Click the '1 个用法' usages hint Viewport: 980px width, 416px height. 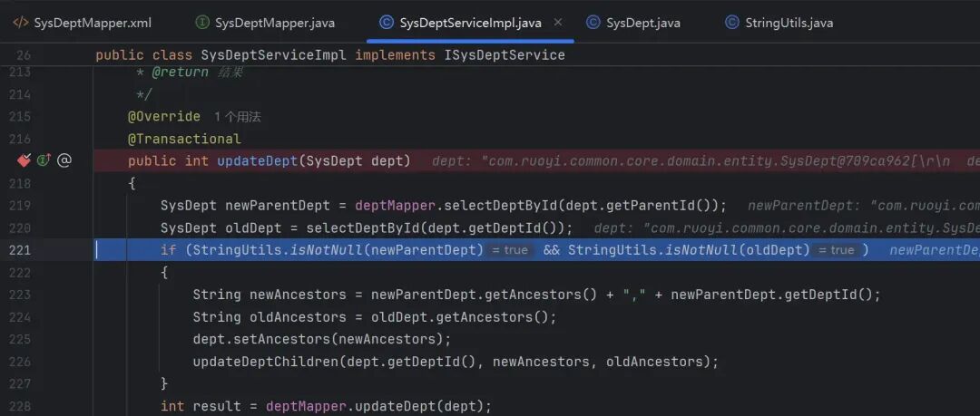[238, 117]
